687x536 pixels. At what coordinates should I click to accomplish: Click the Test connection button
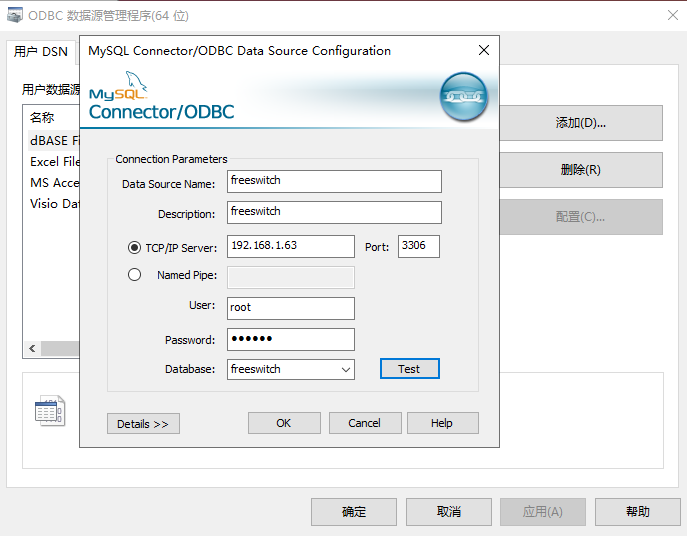[x=410, y=369]
